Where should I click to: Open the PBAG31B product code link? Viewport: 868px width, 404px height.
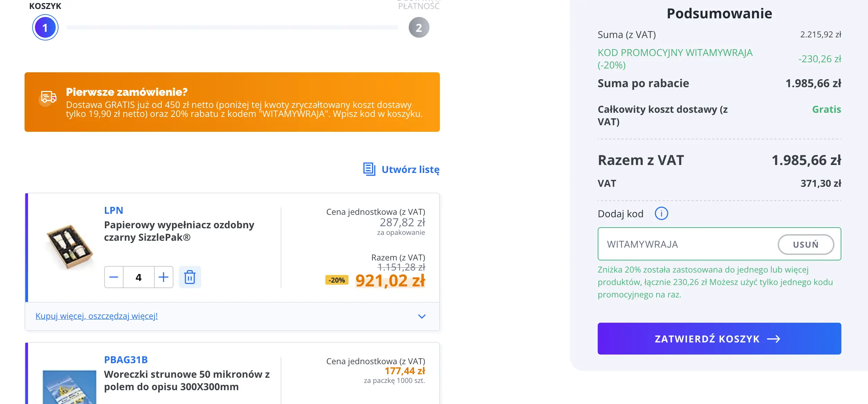click(x=126, y=360)
